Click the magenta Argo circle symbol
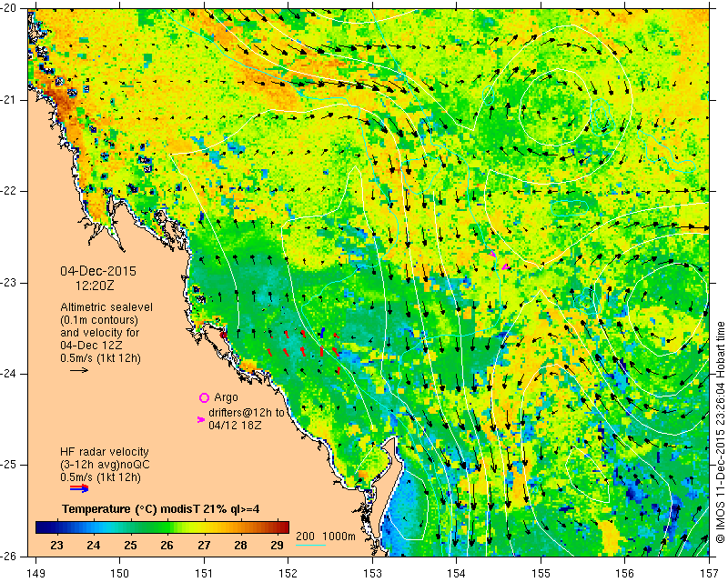 click(x=204, y=397)
